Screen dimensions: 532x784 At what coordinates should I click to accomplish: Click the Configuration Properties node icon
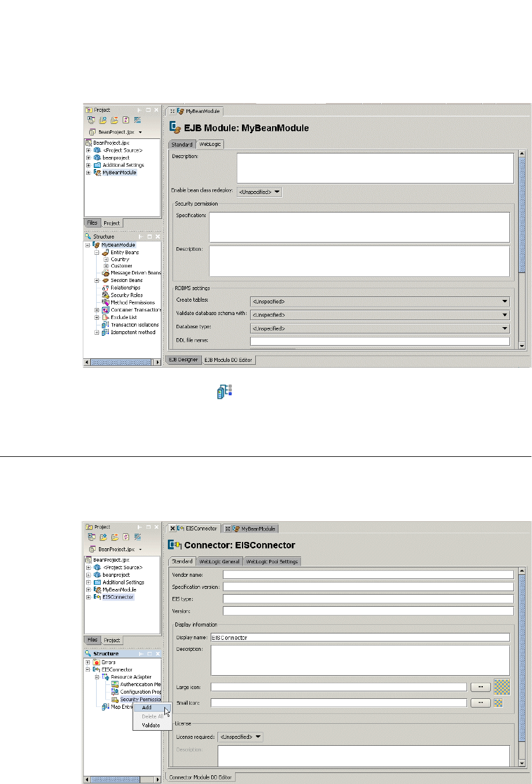(x=115, y=692)
